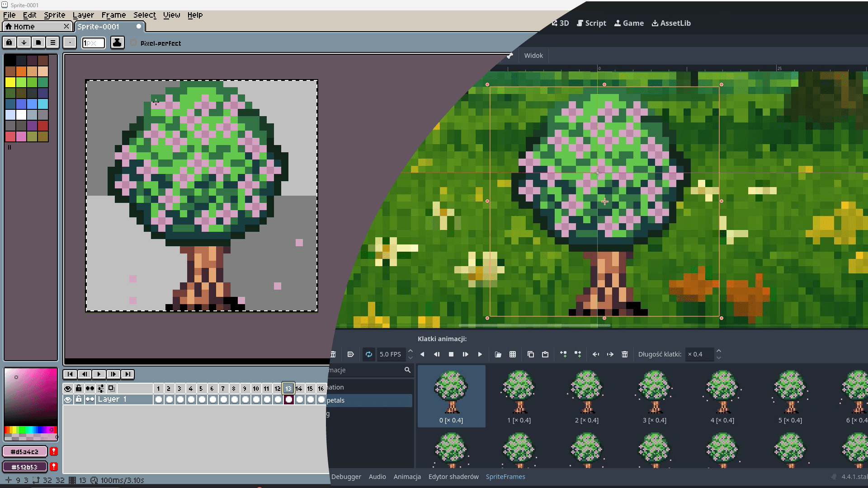Viewport: 868px width, 488px height.
Task: Switch to the Home tab
Action: (x=24, y=27)
